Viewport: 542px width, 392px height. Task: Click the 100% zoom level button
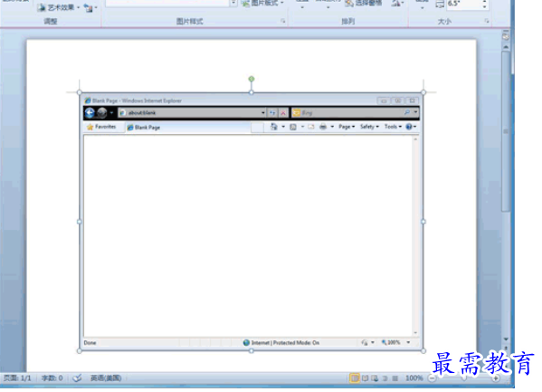(414, 378)
